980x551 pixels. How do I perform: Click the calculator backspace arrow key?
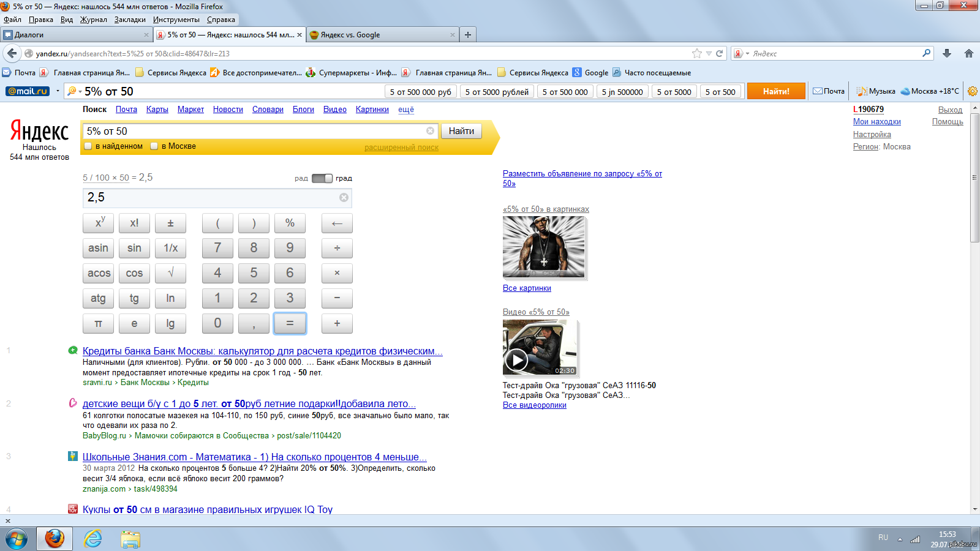[337, 223]
